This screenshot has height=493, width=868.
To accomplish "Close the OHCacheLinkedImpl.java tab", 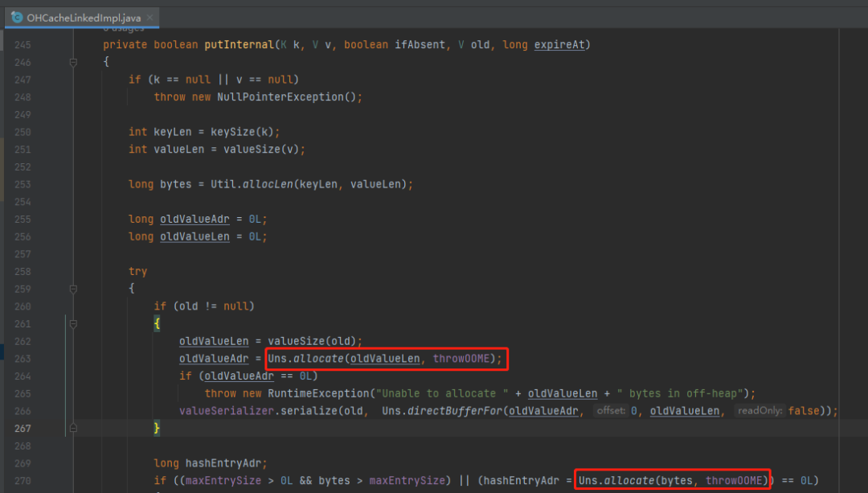I will (x=149, y=18).
